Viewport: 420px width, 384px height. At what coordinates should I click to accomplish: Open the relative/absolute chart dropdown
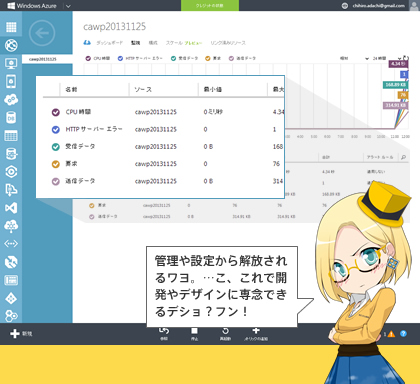click(x=354, y=58)
